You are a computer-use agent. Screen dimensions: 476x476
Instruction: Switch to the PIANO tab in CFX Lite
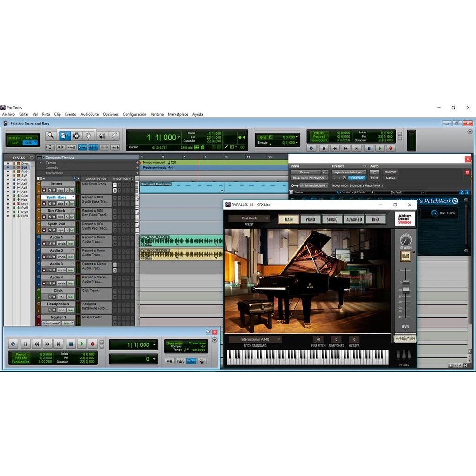click(310, 219)
